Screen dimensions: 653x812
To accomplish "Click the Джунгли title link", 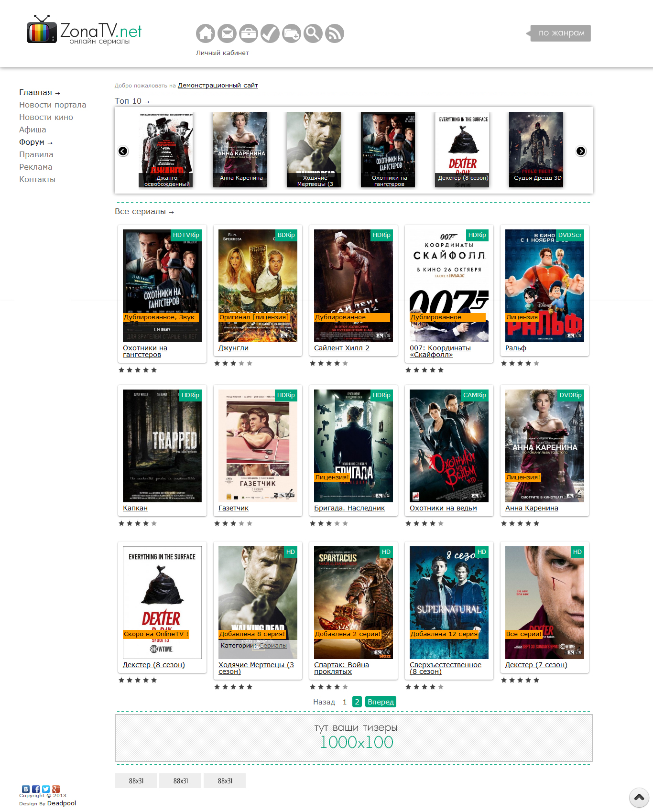I will [233, 348].
